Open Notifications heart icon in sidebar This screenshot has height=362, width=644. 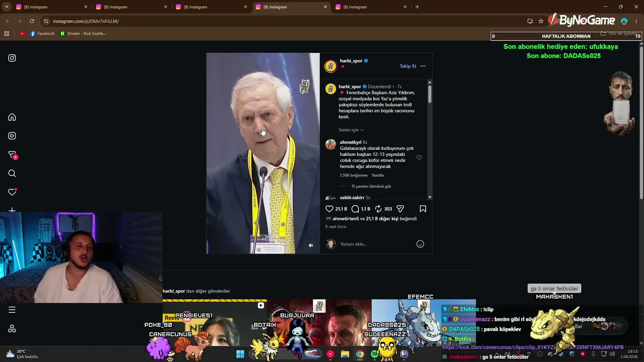[12, 192]
